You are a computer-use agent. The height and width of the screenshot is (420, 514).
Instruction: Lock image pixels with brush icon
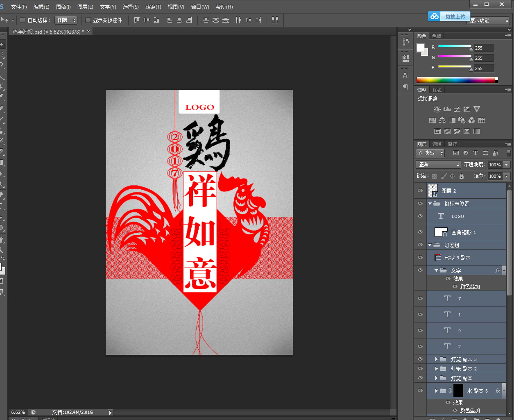coord(444,176)
